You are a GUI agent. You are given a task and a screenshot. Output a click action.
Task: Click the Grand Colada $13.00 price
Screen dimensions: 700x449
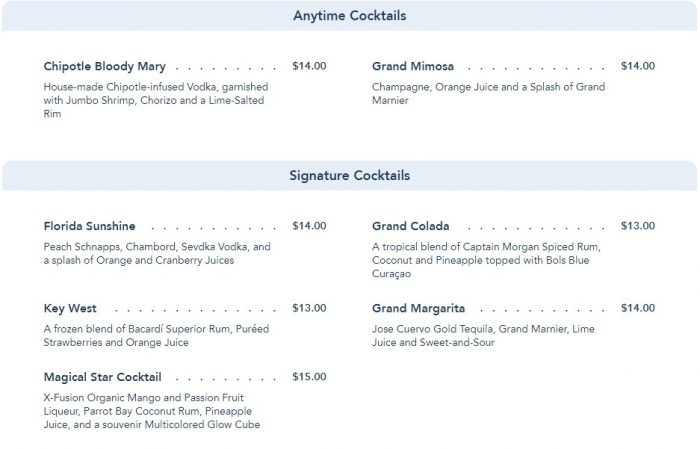(638, 226)
